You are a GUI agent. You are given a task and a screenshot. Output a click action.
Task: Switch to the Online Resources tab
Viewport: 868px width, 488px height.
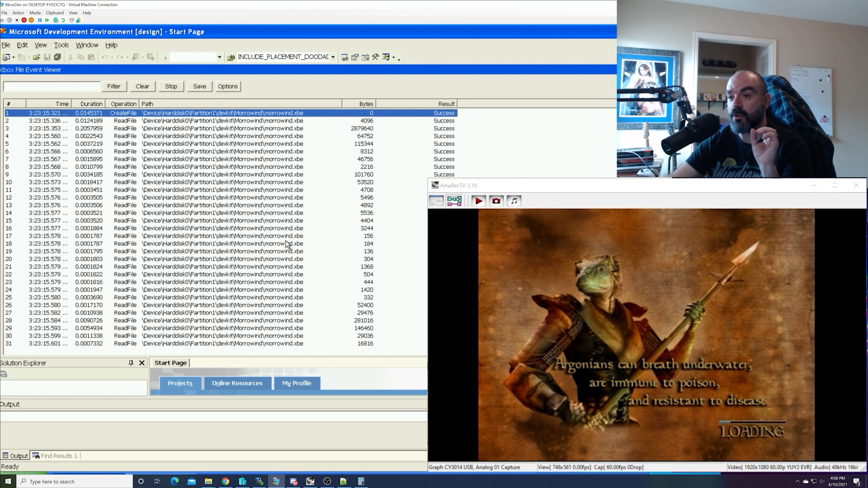click(237, 383)
